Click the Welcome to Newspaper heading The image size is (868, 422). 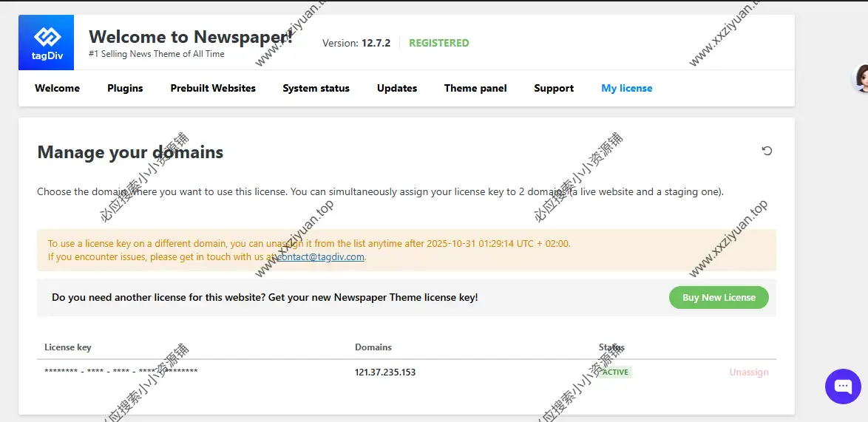(191, 37)
